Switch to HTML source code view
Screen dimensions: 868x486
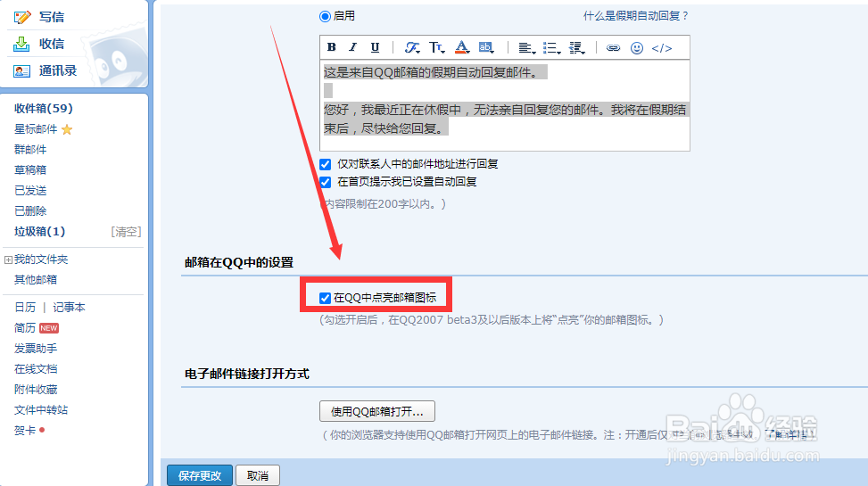pyautogui.click(x=662, y=48)
